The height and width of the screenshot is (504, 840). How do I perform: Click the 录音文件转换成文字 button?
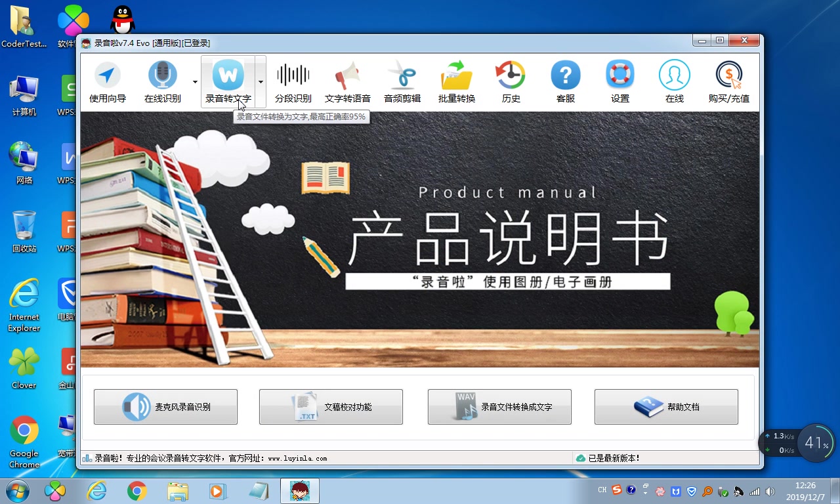(x=499, y=407)
